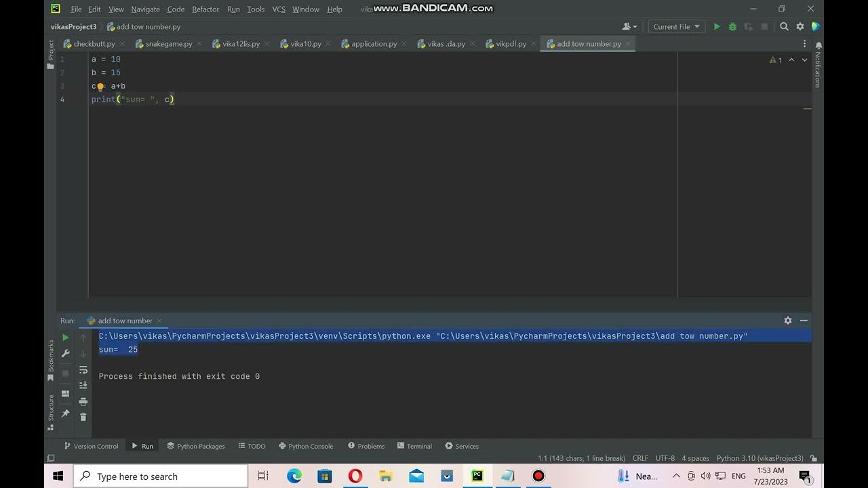
Task: Open Search Everywhere via the magnifier icon
Action: pyautogui.click(x=784, y=26)
